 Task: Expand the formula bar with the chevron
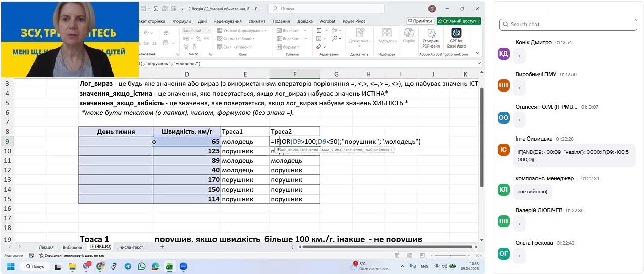click(x=479, y=64)
